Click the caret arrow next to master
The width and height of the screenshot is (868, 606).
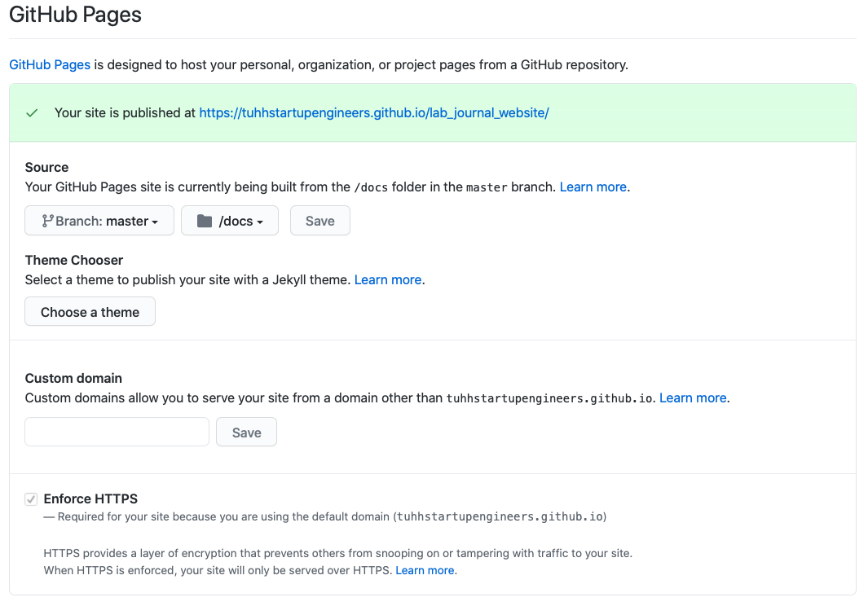155,222
